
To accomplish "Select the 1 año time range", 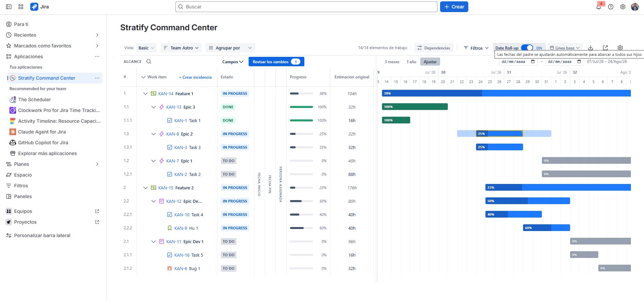I will pos(412,62).
